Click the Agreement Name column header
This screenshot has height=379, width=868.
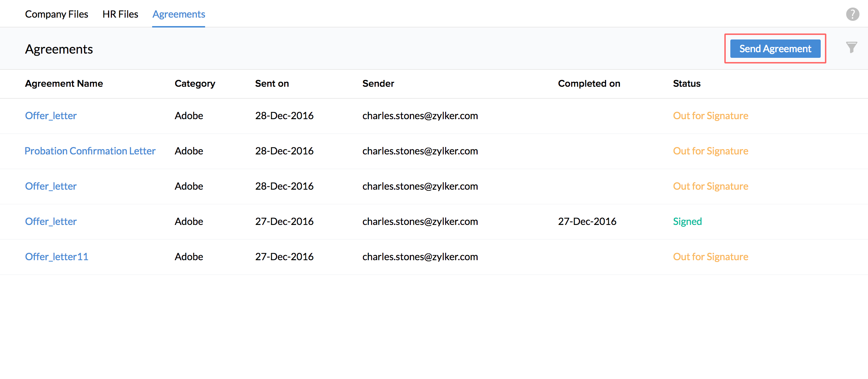[64, 84]
